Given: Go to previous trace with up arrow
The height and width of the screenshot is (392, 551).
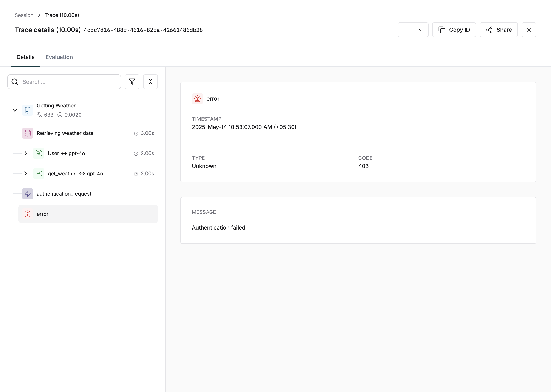Looking at the screenshot, I should 406,30.
